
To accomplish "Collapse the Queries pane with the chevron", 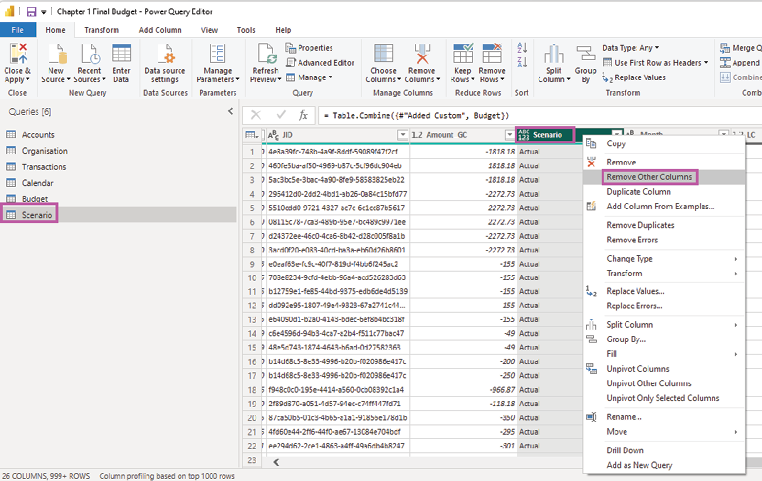I will coord(231,112).
